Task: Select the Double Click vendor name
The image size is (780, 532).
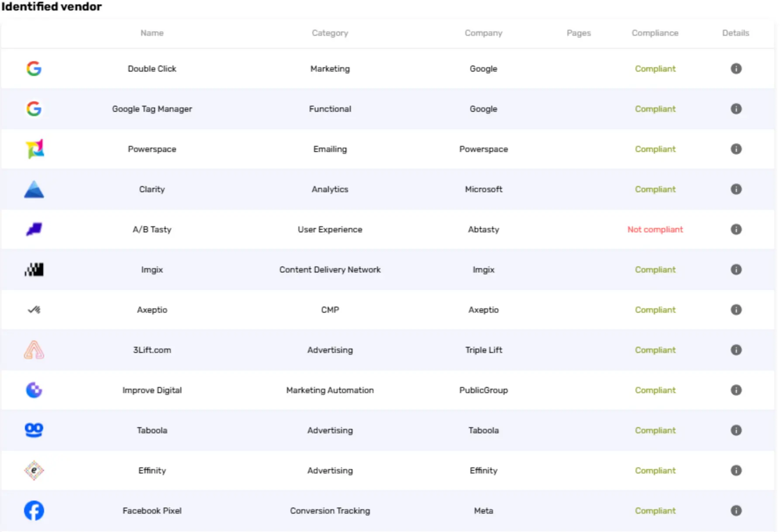Action: click(x=152, y=69)
